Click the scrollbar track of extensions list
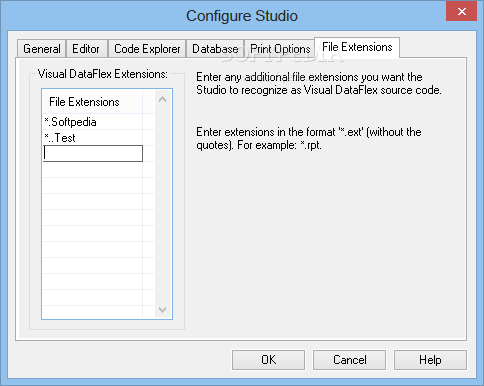Viewport: 484px width, 386px height. coord(163,204)
